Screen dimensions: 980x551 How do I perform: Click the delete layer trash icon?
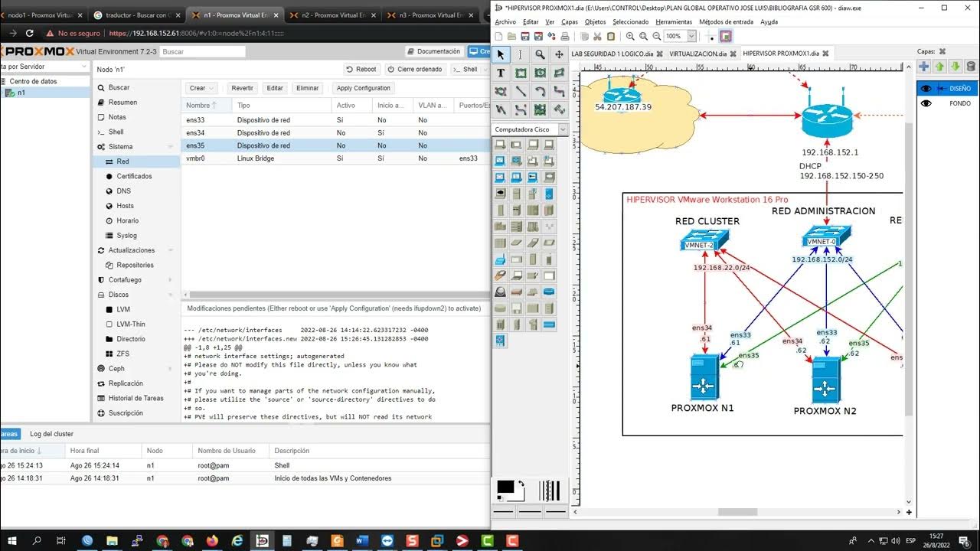click(x=971, y=67)
